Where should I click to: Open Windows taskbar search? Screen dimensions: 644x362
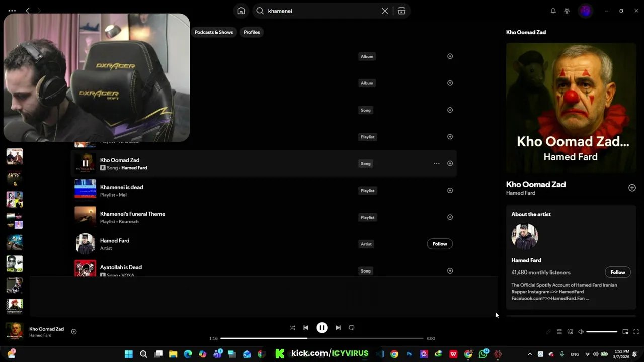pyautogui.click(x=143, y=354)
